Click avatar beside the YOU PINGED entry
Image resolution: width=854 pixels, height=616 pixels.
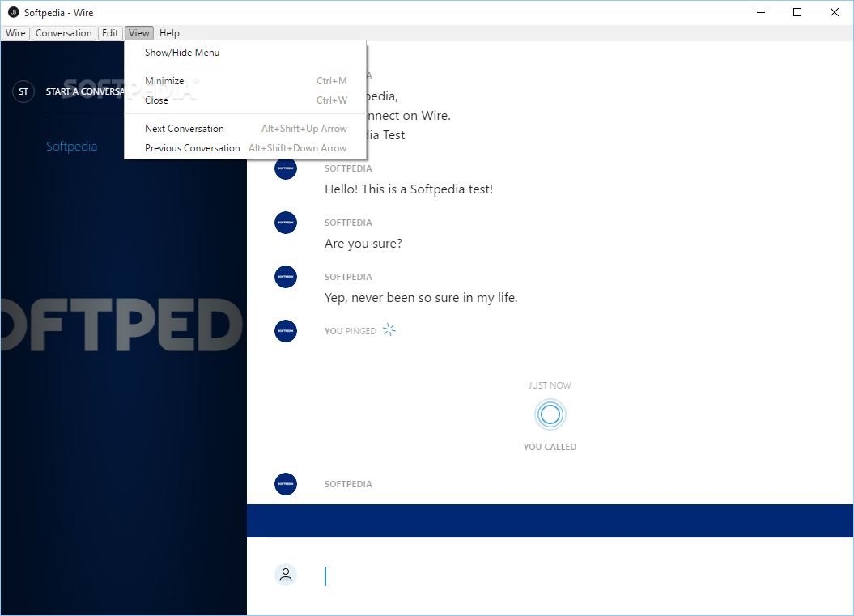[x=286, y=330]
